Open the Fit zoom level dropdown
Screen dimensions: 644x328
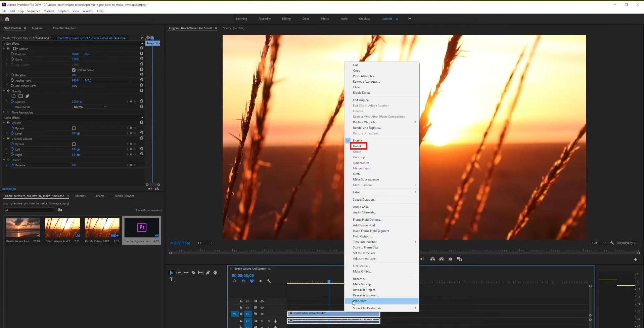tap(205, 243)
